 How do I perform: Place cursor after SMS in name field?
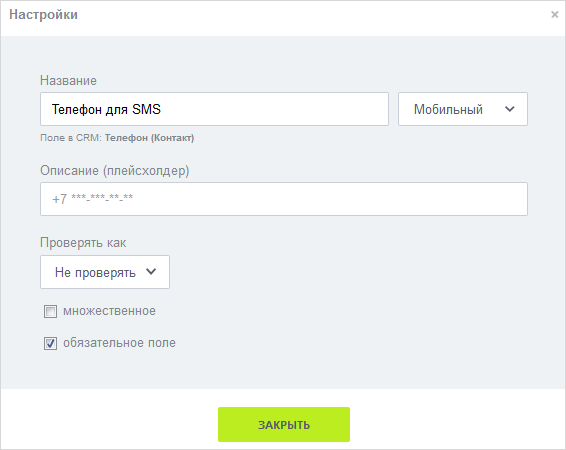(162, 109)
